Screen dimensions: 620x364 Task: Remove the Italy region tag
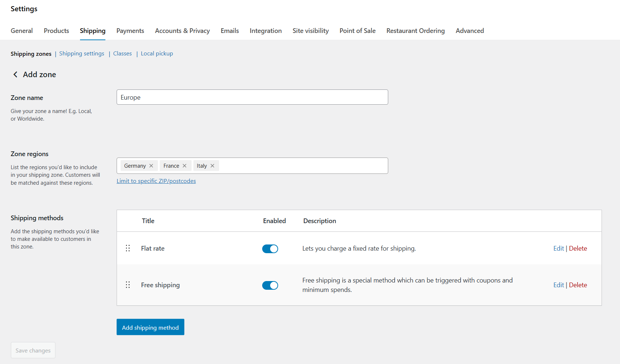[x=213, y=166]
